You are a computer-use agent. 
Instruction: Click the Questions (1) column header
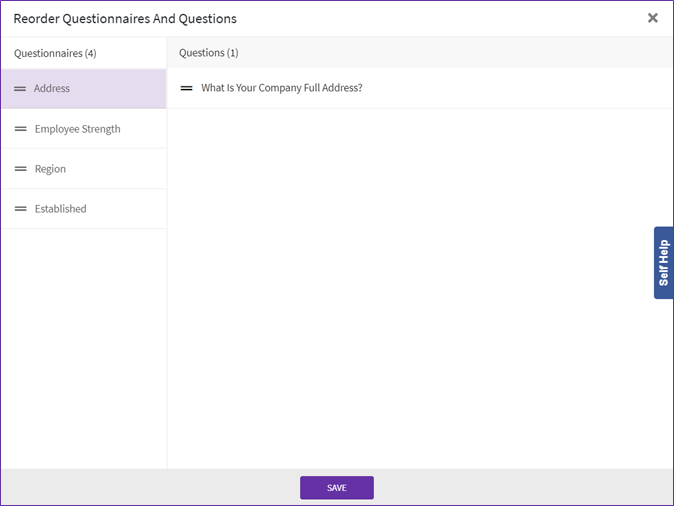208,53
